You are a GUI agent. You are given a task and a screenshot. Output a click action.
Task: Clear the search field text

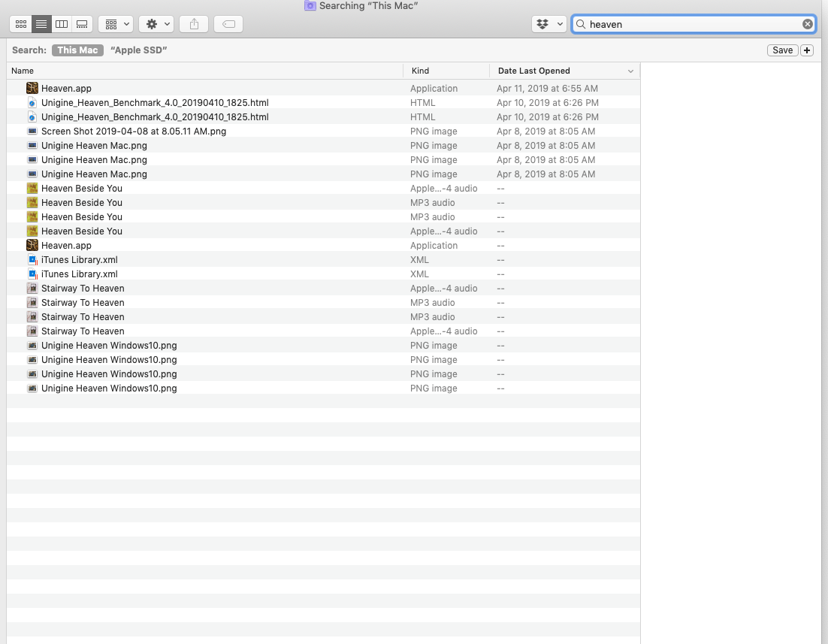[x=808, y=24]
